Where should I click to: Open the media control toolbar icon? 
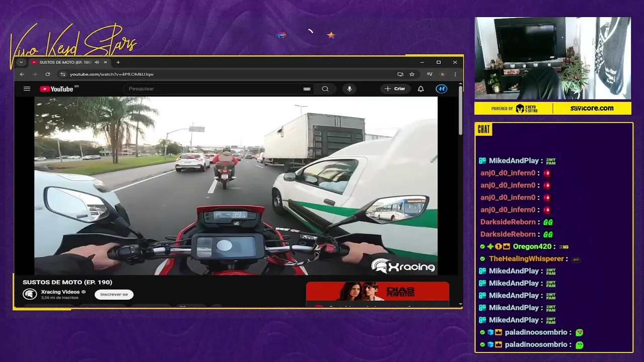pyautogui.click(x=430, y=74)
